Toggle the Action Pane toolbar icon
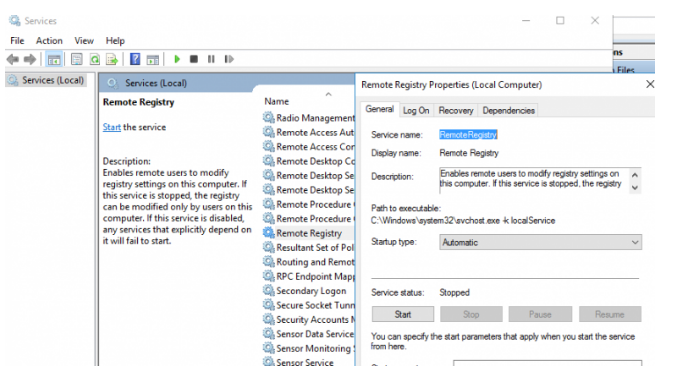 152,59
